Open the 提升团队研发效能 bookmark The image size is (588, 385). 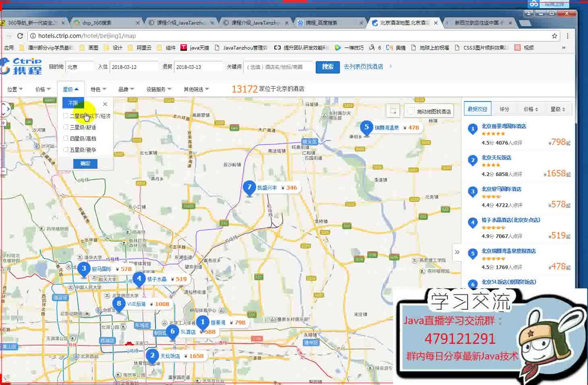pos(301,47)
